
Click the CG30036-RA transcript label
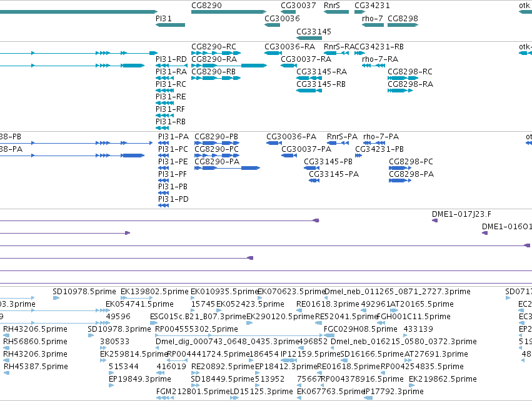click(x=289, y=46)
